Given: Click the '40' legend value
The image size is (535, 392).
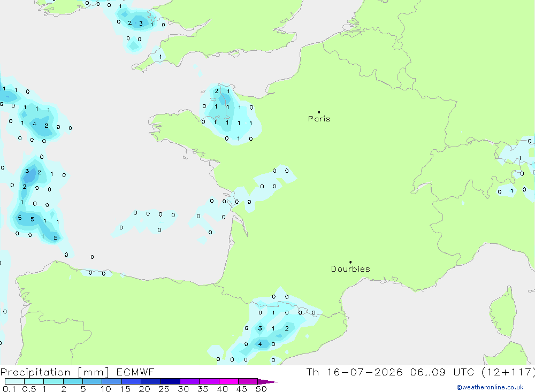Looking at the screenshot, I should coord(223,389).
